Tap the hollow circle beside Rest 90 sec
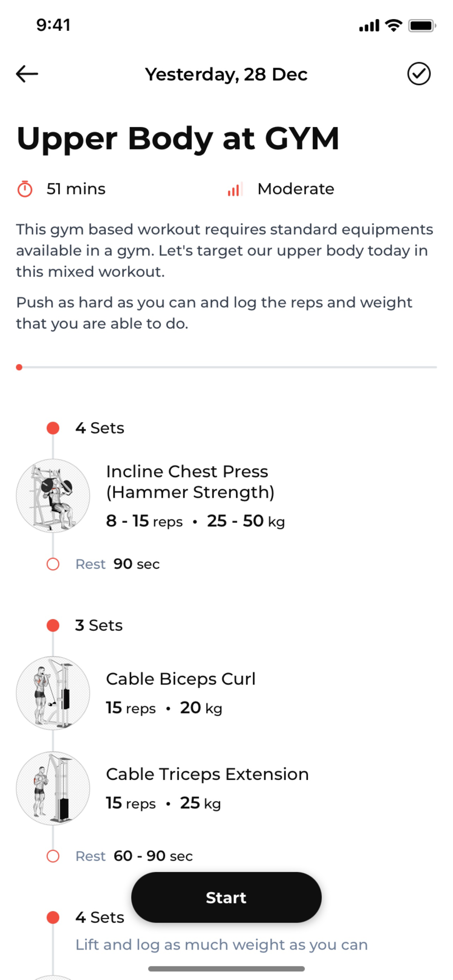The image size is (453, 980). click(x=53, y=564)
